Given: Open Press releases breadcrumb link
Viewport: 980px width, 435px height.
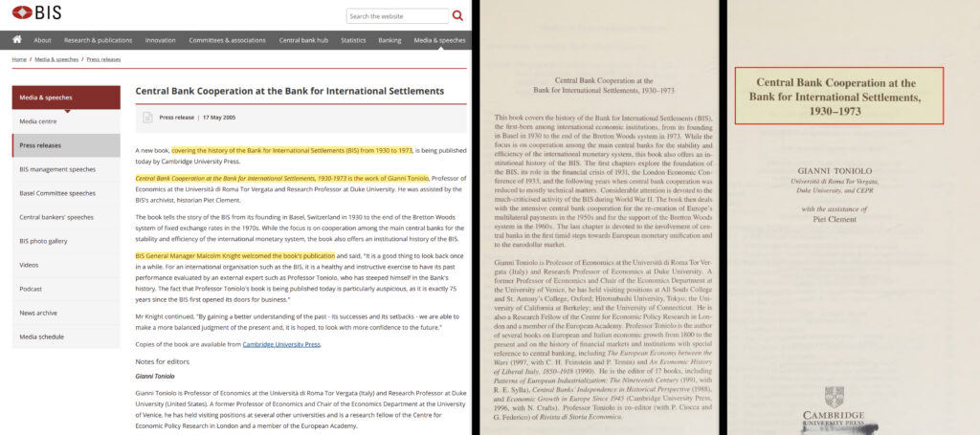Looking at the screenshot, I should (103, 59).
